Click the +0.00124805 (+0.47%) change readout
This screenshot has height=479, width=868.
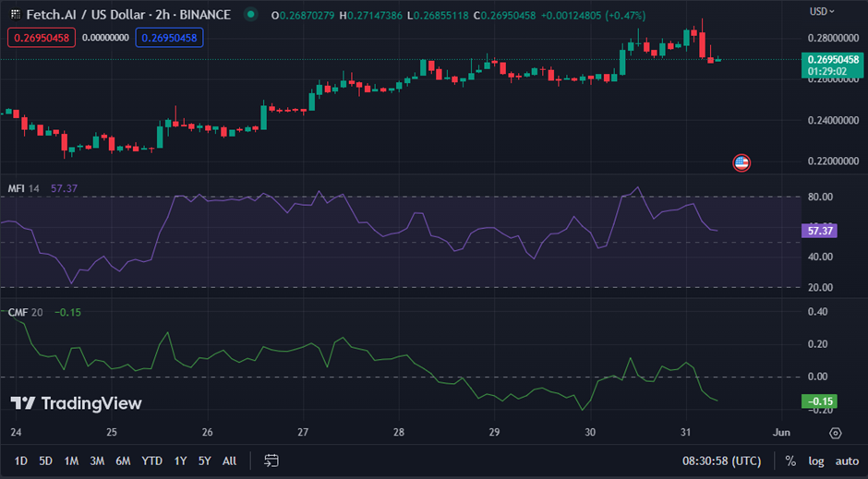click(593, 16)
